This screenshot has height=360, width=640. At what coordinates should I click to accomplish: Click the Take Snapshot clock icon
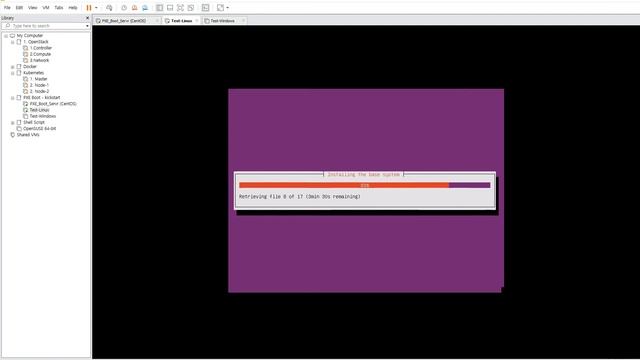pos(124,8)
